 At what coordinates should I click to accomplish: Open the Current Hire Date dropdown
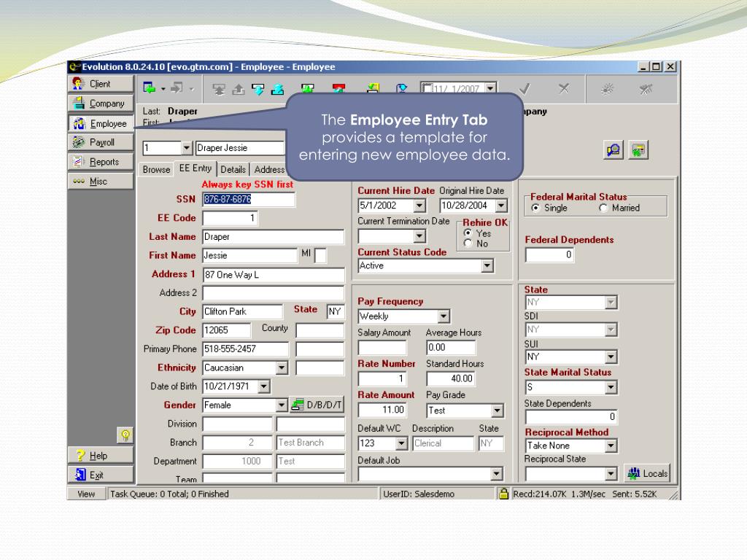coord(419,206)
